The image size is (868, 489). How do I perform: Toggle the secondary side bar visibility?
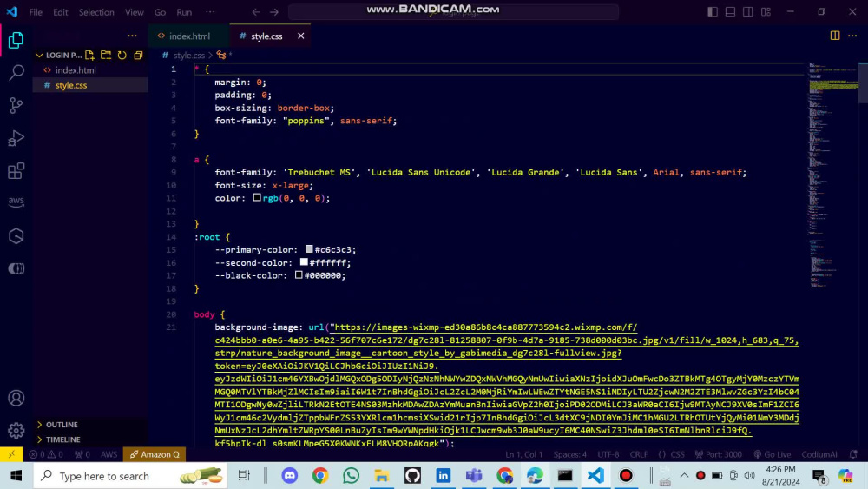[748, 11]
